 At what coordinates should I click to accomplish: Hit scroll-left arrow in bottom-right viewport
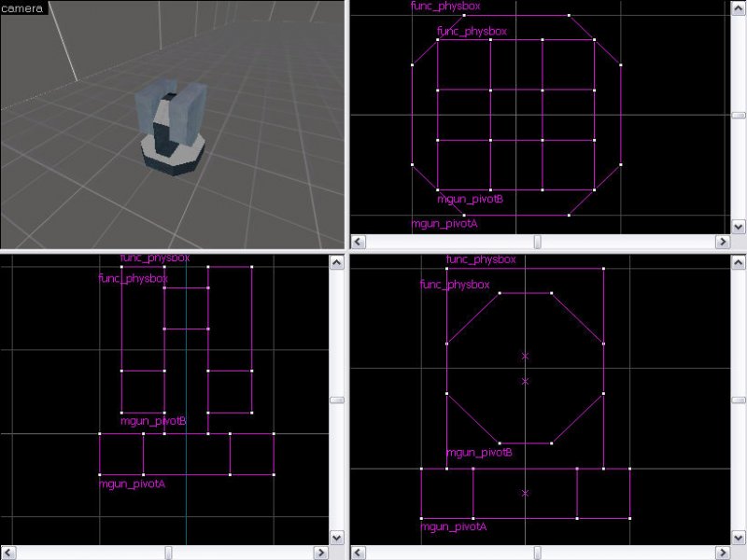[358, 553]
